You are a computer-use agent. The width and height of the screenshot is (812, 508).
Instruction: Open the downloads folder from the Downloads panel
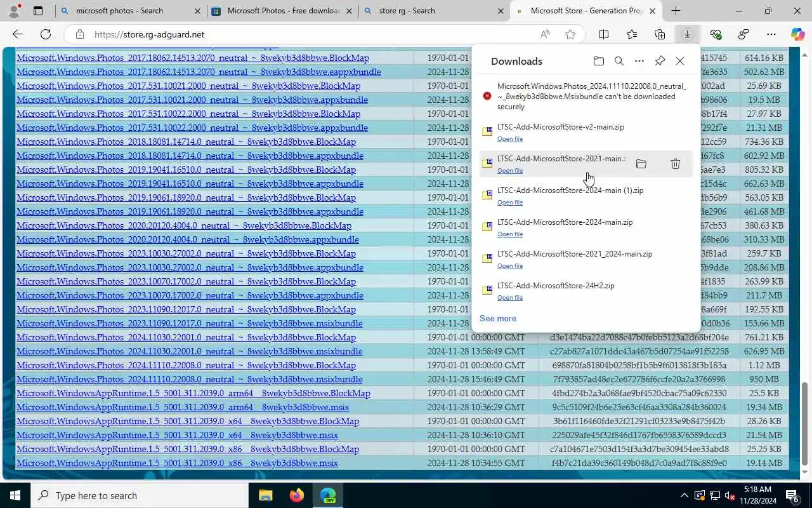[x=598, y=61]
